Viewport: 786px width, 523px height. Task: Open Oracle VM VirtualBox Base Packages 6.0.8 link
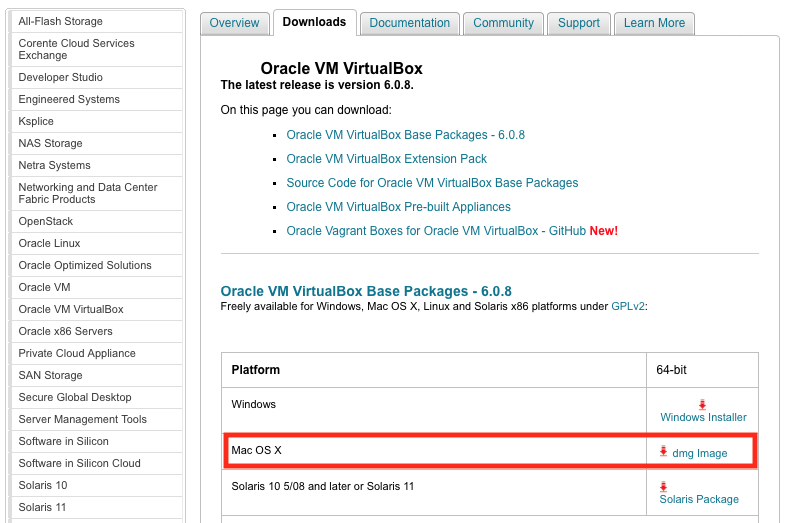click(x=406, y=135)
